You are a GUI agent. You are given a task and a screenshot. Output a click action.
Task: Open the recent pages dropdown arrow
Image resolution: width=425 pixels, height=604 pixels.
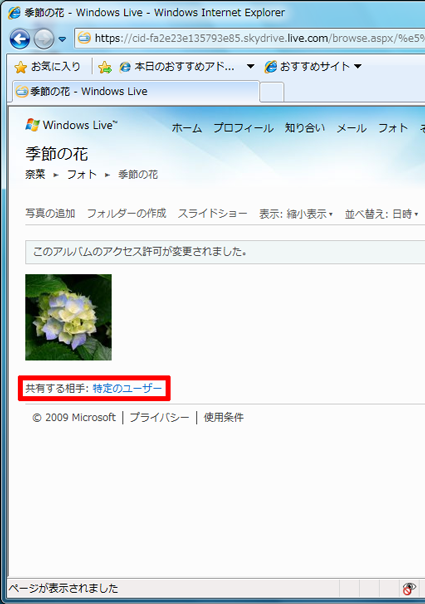[x=62, y=39]
